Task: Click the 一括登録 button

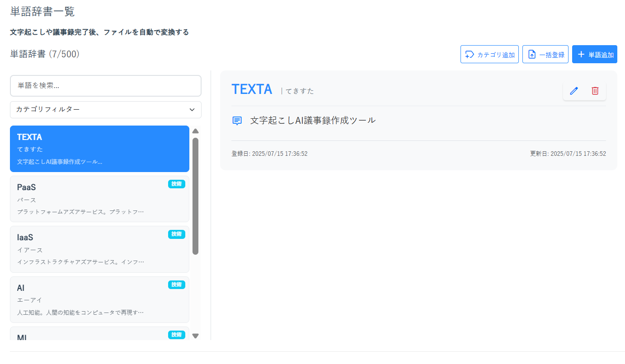Action: (x=545, y=54)
